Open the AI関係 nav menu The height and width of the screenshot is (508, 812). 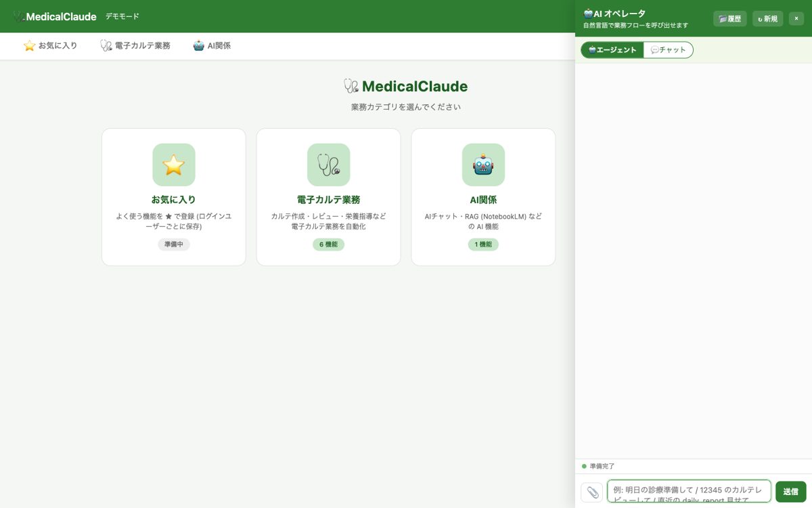coord(212,46)
